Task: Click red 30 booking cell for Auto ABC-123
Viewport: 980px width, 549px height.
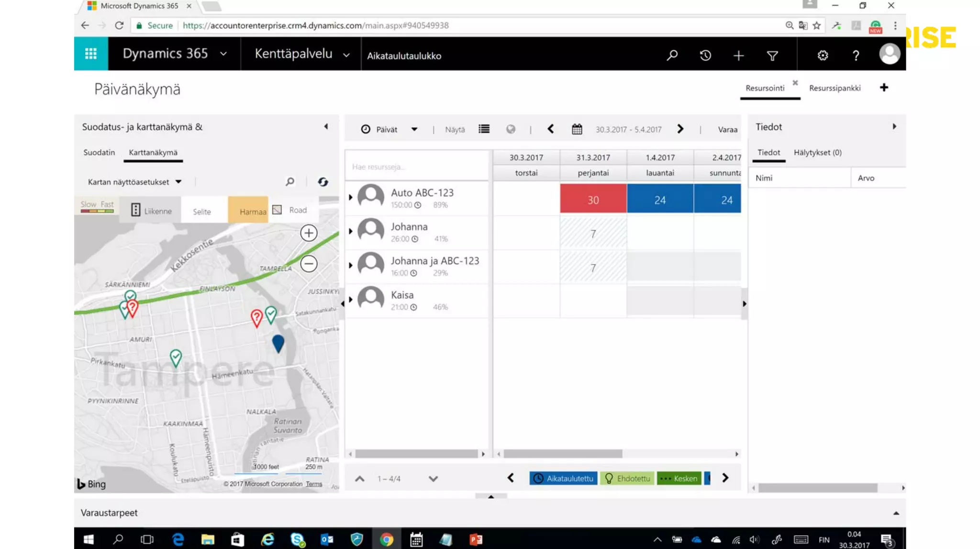Action: 593,200
